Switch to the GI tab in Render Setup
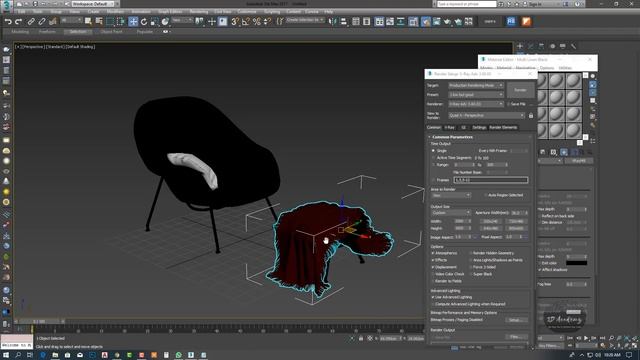640x360 pixels. click(x=463, y=127)
